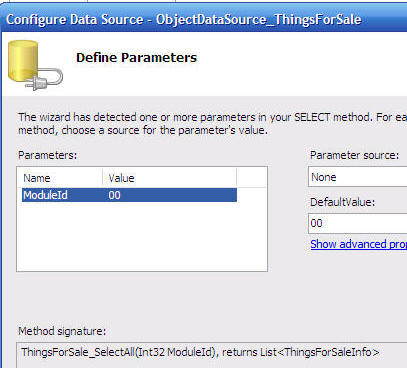
Task: Click the column divider between Name and Value headers
Action: tap(103, 178)
